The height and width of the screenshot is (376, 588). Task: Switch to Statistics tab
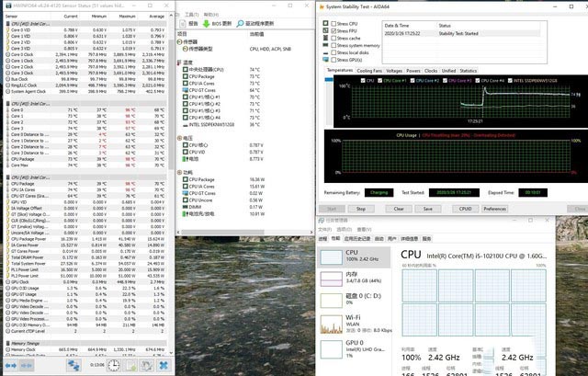(469, 71)
